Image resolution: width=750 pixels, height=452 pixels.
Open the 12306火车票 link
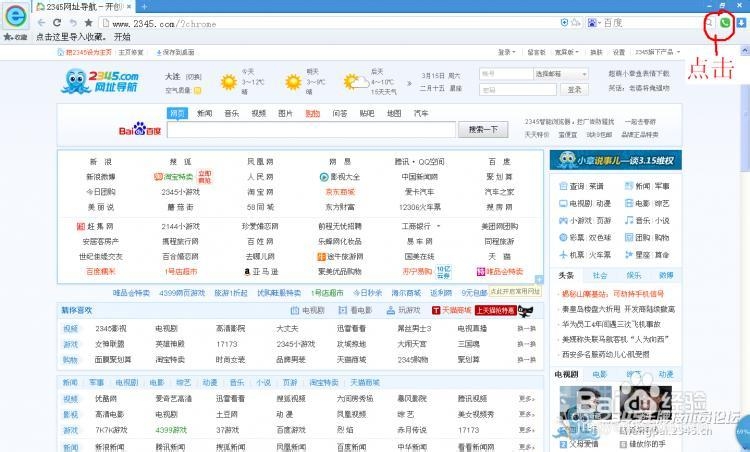pos(419,207)
